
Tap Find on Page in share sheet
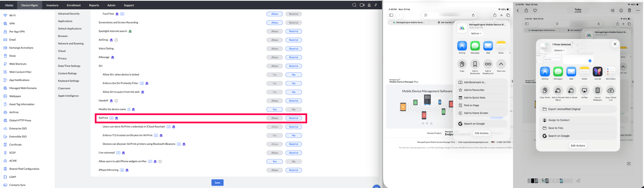[482, 105]
